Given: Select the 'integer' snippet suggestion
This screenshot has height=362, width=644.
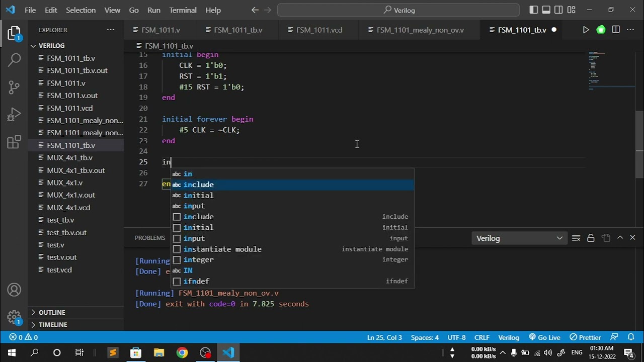Looking at the screenshot, I should click(292, 260).
